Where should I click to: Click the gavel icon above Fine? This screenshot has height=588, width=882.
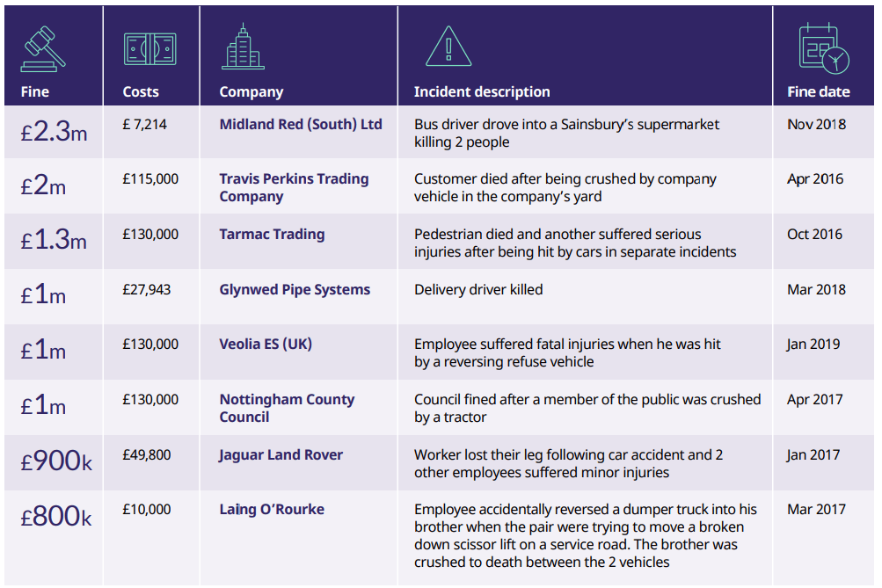(43, 49)
